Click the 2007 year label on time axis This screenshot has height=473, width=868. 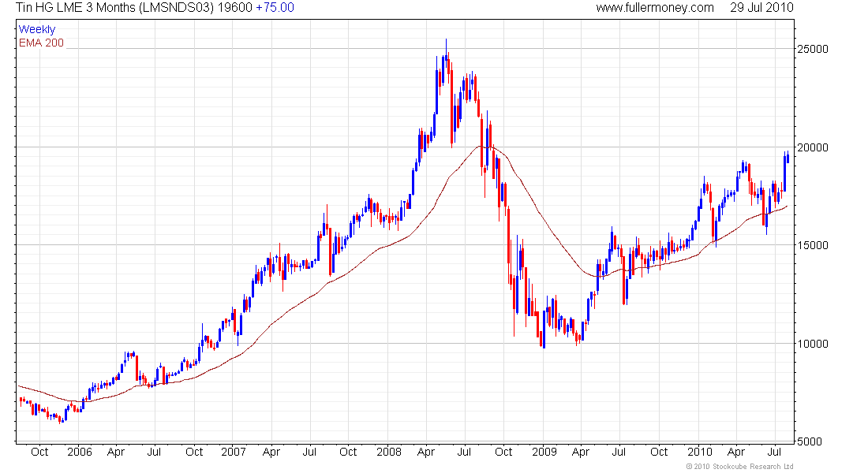233,452
